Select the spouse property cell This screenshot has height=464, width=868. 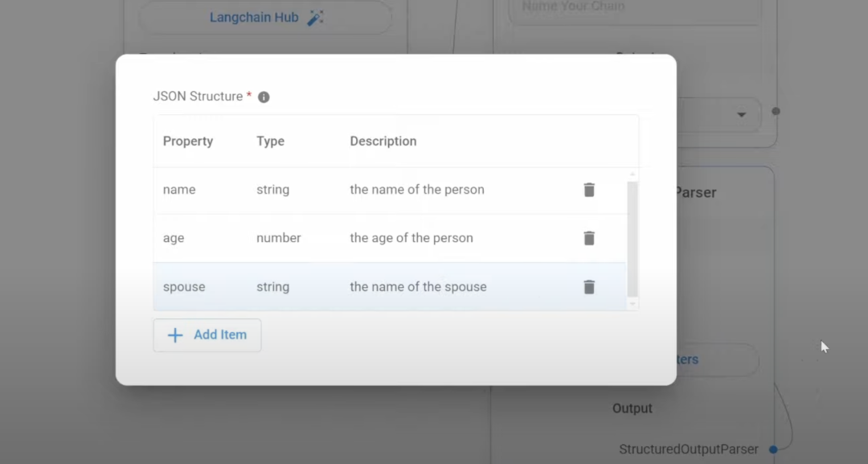click(x=184, y=287)
